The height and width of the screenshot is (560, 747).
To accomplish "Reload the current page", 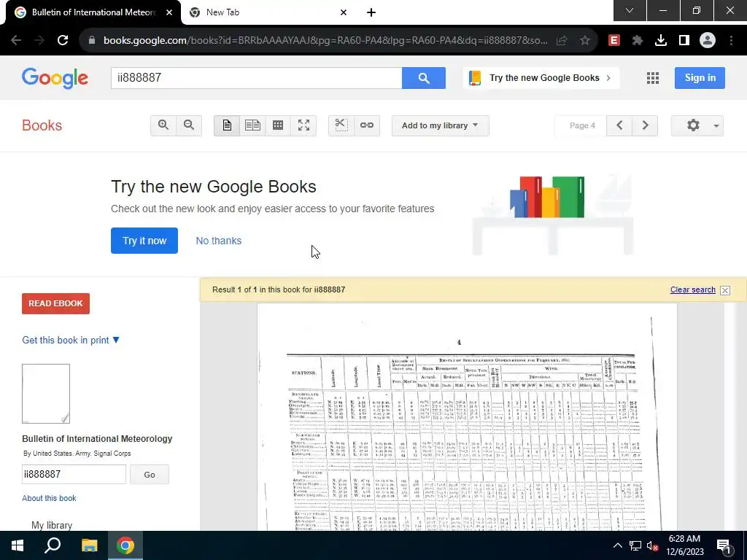I will [x=63, y=40].
